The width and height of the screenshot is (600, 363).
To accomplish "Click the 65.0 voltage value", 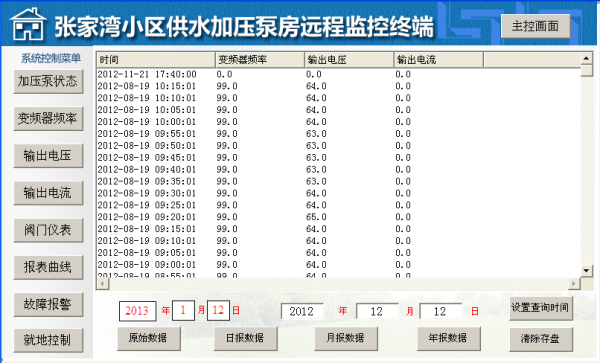I will click(x=316, y=216).
